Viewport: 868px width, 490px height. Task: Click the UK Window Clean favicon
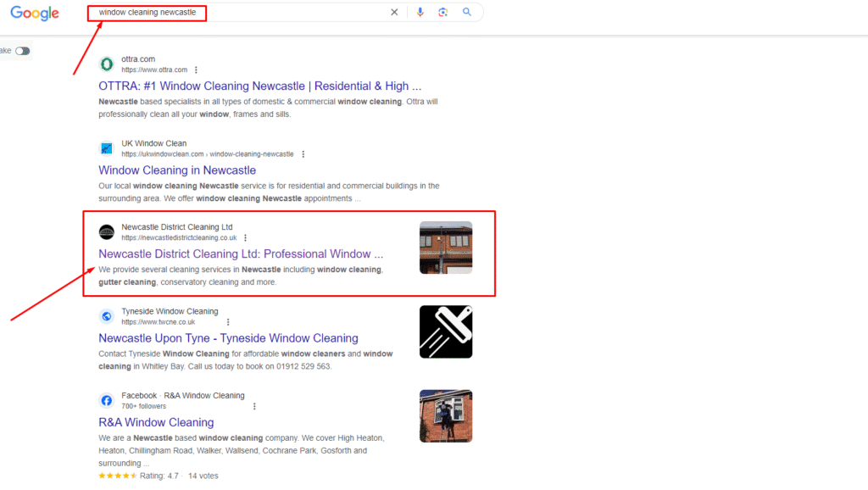[107, 148]
